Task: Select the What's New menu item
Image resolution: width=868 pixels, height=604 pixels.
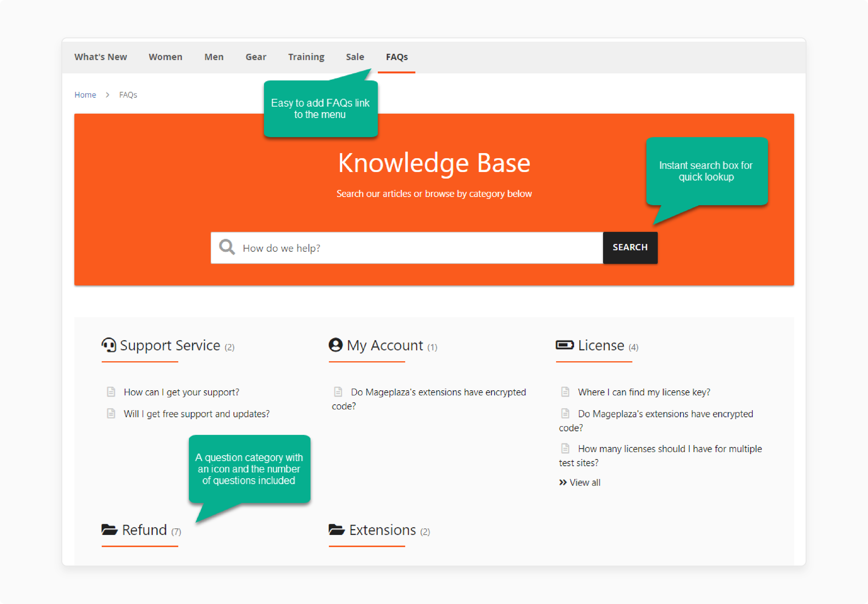Action: pos(100,57)
